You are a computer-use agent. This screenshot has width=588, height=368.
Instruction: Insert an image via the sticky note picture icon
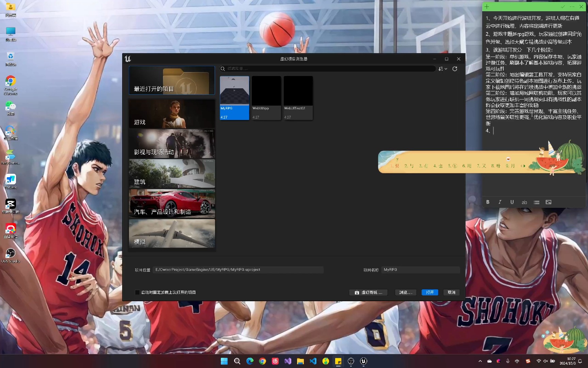[x=549, y=202]
